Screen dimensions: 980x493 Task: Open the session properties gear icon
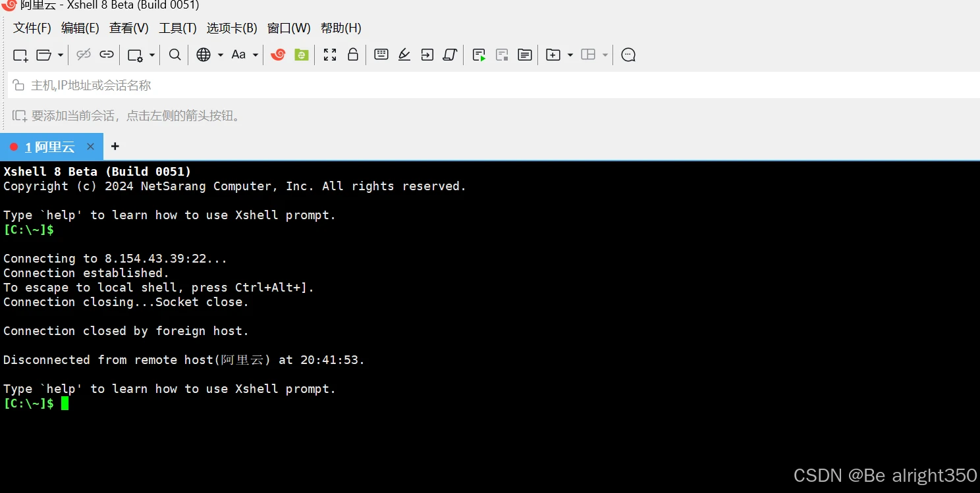tap(135, 55)
